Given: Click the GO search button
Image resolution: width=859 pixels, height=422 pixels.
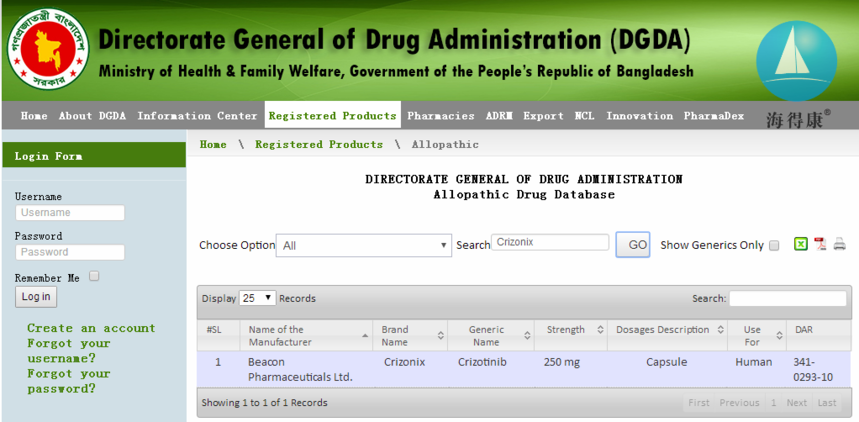Looking at the screenshot, I should click(x=633, y=245).
